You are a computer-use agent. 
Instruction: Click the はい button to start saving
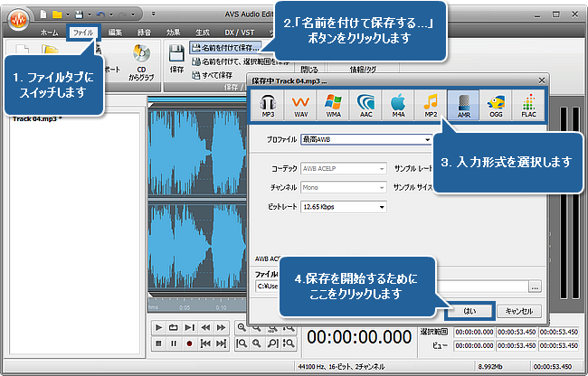point(469,310)
